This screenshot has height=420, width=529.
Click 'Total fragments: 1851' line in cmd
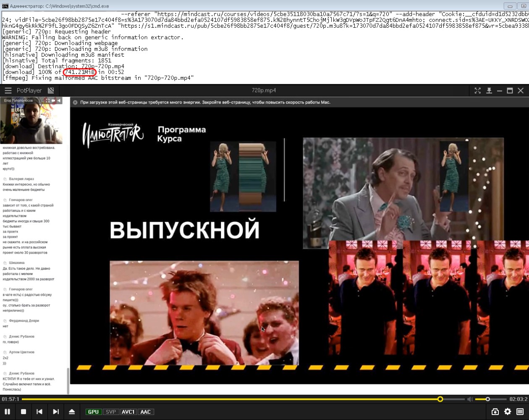tap(57, 60)
